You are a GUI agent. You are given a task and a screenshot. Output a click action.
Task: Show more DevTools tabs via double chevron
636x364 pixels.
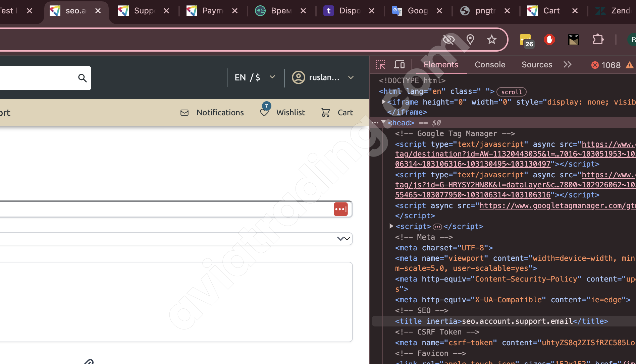pos(567,65)
